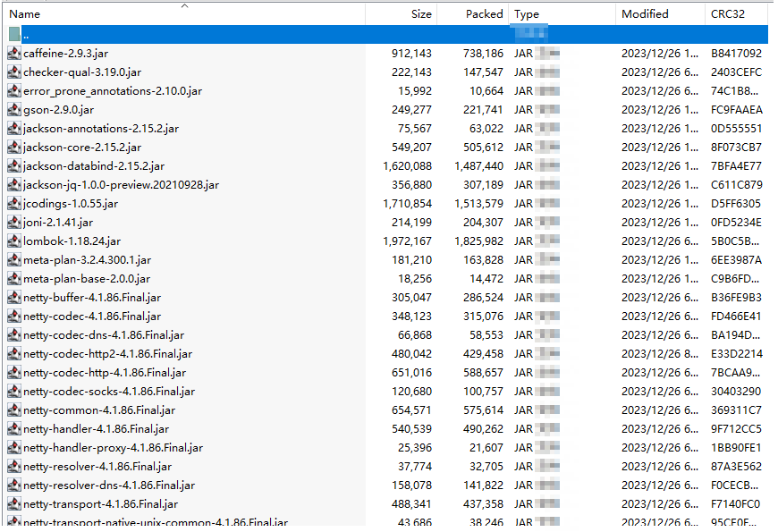Viewport: 778px width, 532px height.
Task: Select jackson-databind-2.15.2.jar file name
Action: tap(94, 166)
